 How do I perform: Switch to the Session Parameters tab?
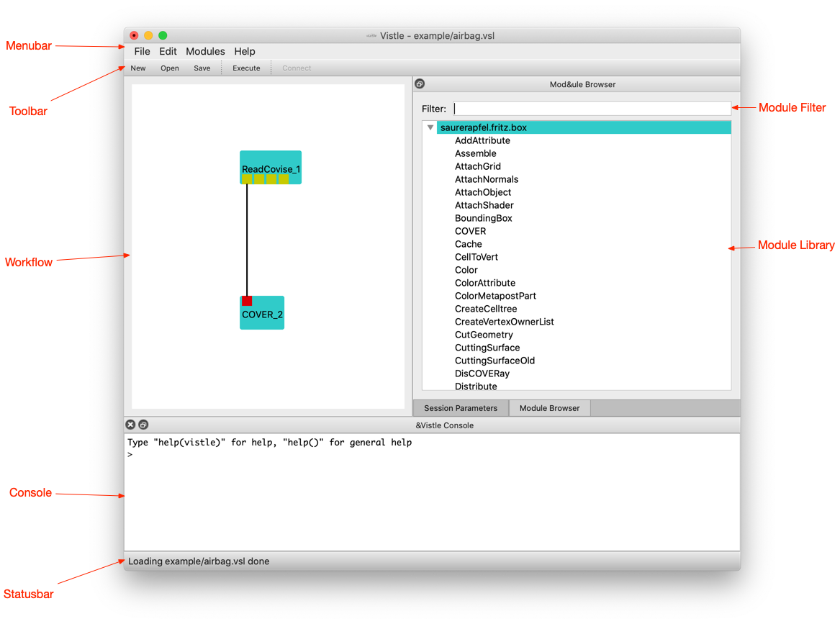click(x=461, y=408)
